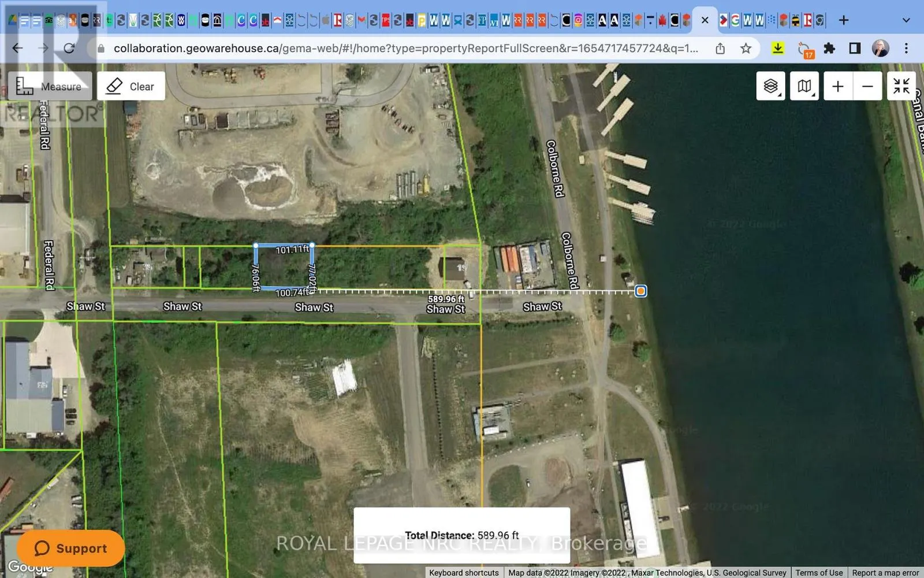Expand the tab search dropdown
Image resolution: width=924 pixels, height=578 pixels.
[x=906, y=21]
